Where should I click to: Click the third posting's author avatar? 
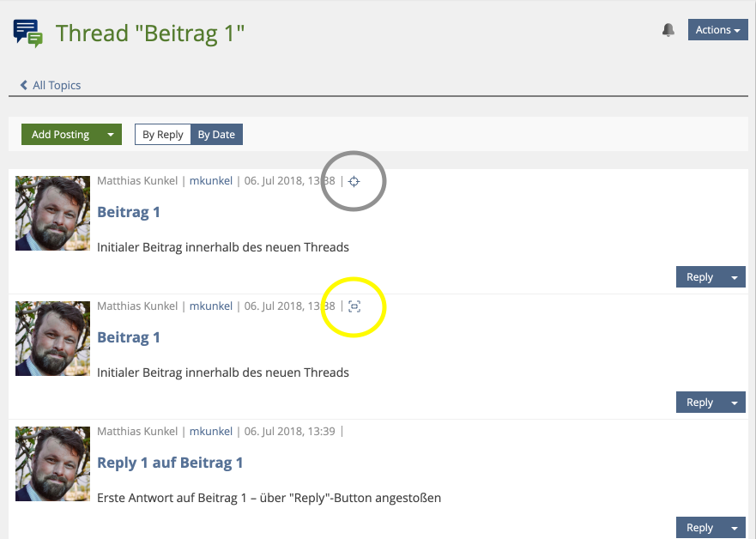pyautogui.click(x=52, y=464)
